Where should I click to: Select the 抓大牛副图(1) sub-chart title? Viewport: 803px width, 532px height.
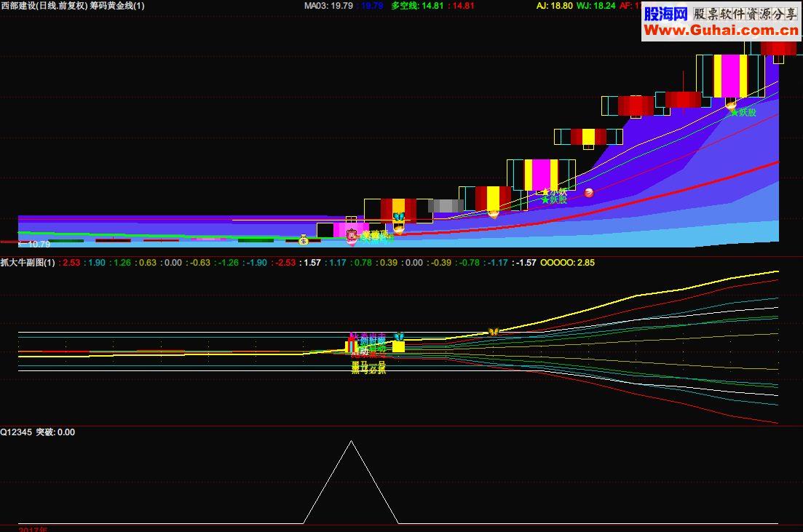(28, 263)
